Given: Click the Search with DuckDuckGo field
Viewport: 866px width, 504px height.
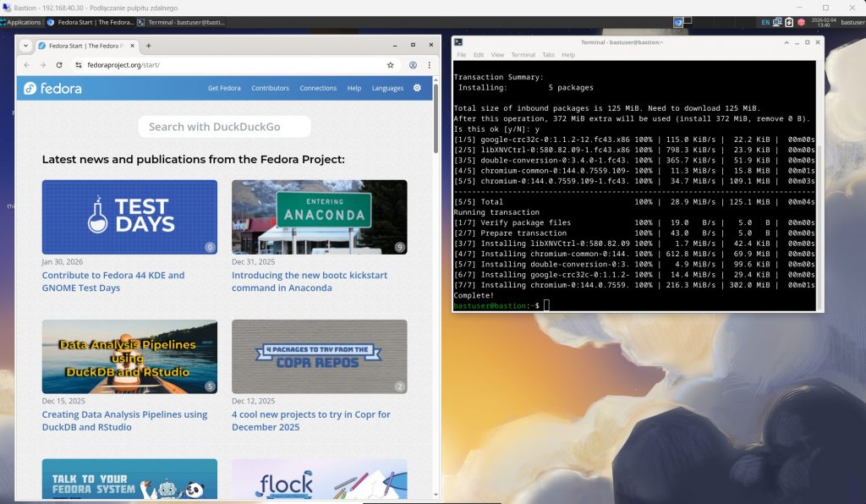Looking at the screenshot, I should [x=224, y=127].
